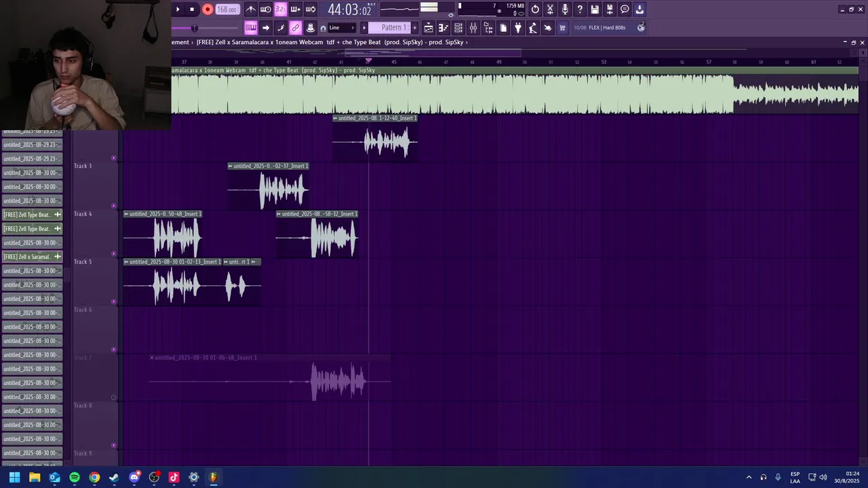The width and height of the screenshot is (868, 488).
Task: Start playback with the play button
Action: [178, 9]
